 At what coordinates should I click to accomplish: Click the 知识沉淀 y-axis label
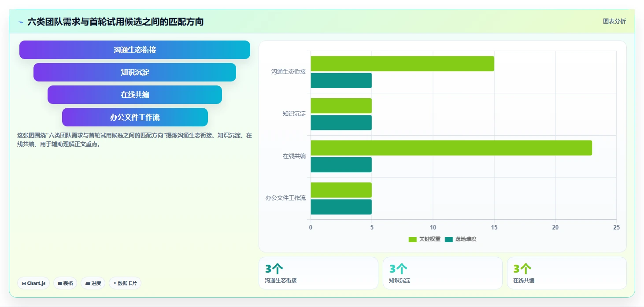click(x=294, y=114)
